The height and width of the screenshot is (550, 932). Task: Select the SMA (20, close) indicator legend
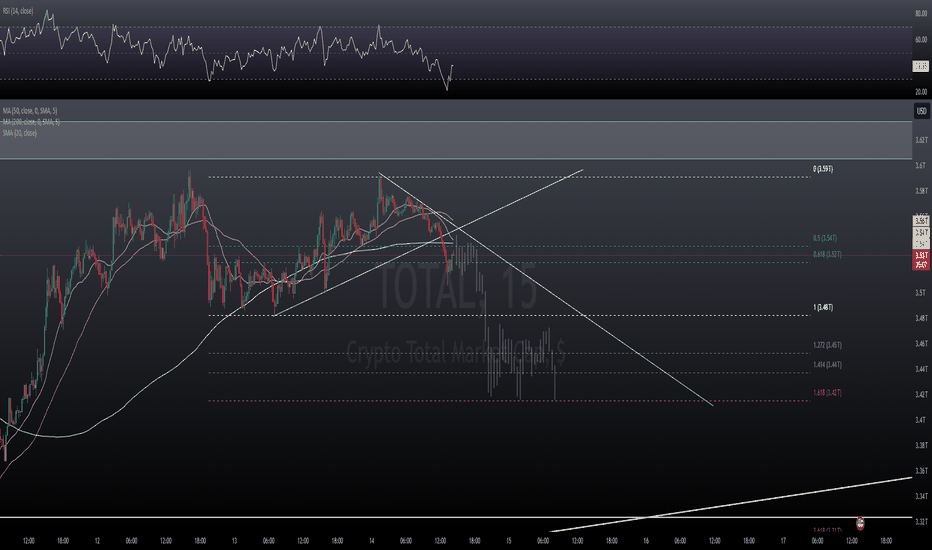20,133
